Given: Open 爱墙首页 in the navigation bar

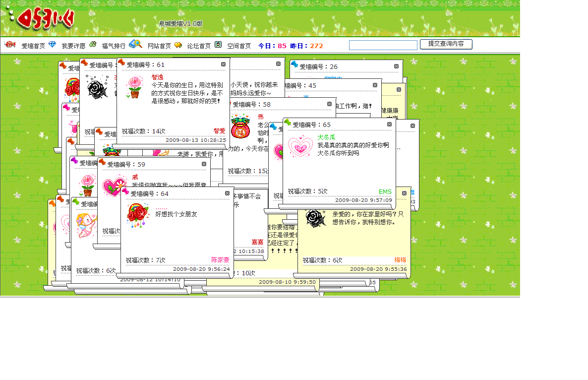Looking at the screenshot, I should tap(33, 46).
